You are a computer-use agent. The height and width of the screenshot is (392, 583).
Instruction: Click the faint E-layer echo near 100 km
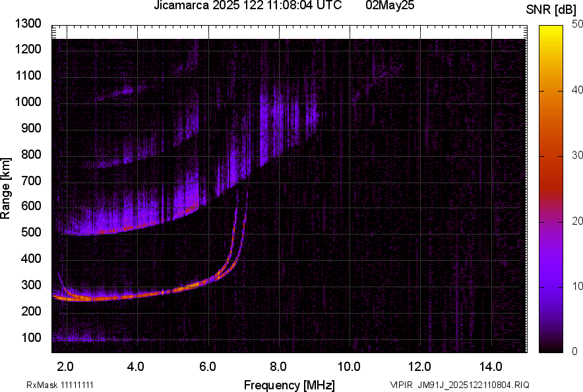pyautogui.click(x=80, y=339)
